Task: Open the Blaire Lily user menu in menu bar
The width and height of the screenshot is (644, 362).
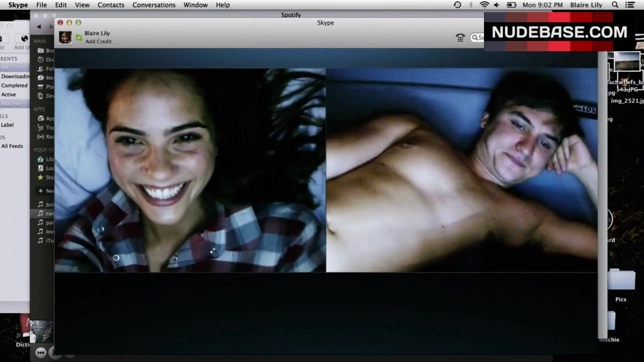Action: pyautogui.click(x=586, y=5)
